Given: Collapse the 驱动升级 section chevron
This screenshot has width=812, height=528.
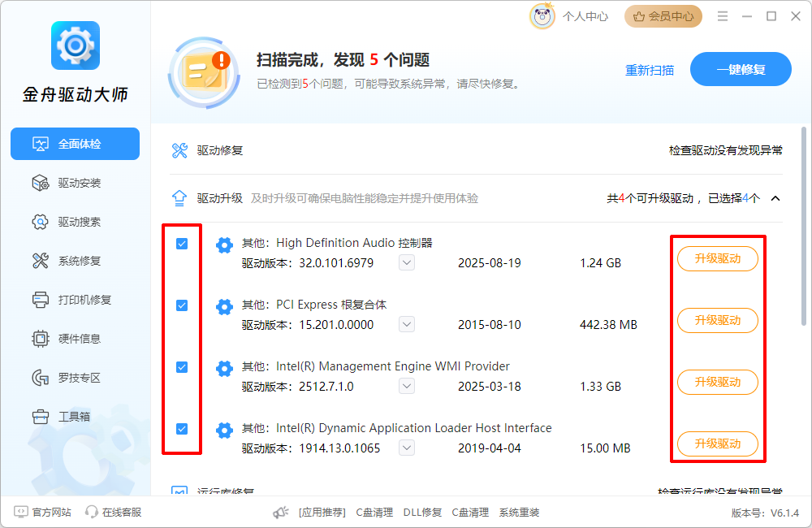Looking at the screenshot, I should pos(775,198).
